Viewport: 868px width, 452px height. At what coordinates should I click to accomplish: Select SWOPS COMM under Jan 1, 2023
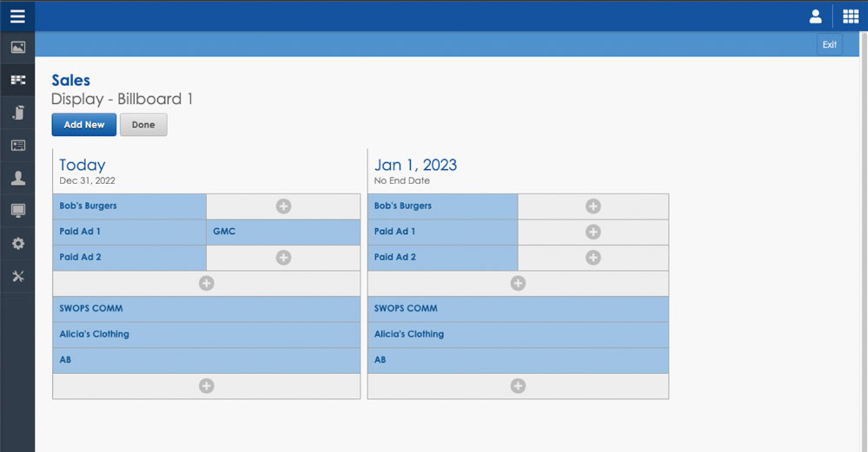[518, 309]
